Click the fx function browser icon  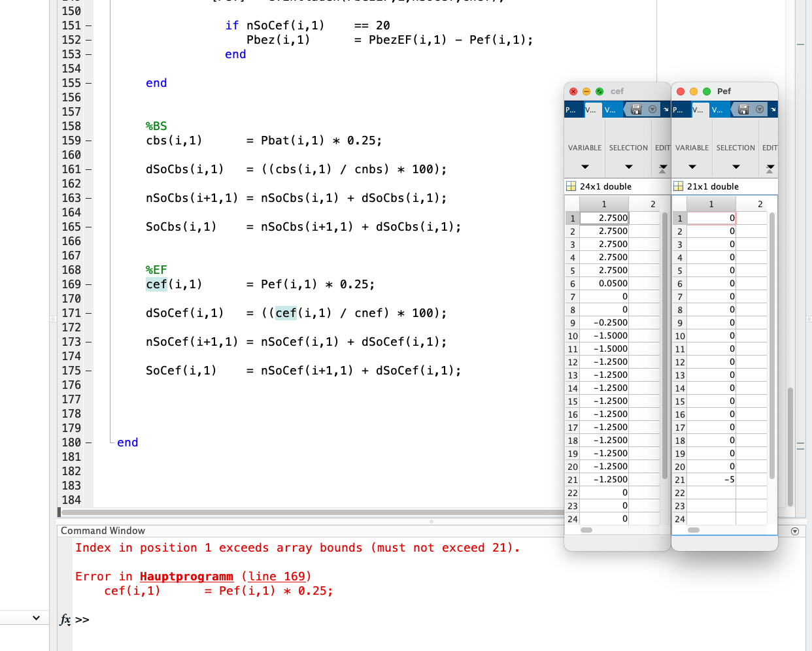[65, 619]
